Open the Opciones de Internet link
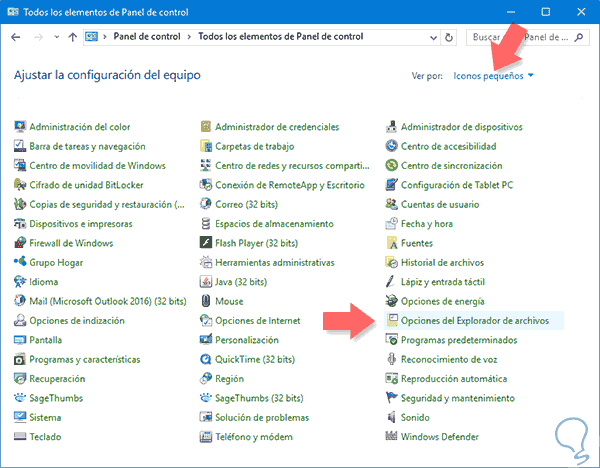 tap(258, 321)
